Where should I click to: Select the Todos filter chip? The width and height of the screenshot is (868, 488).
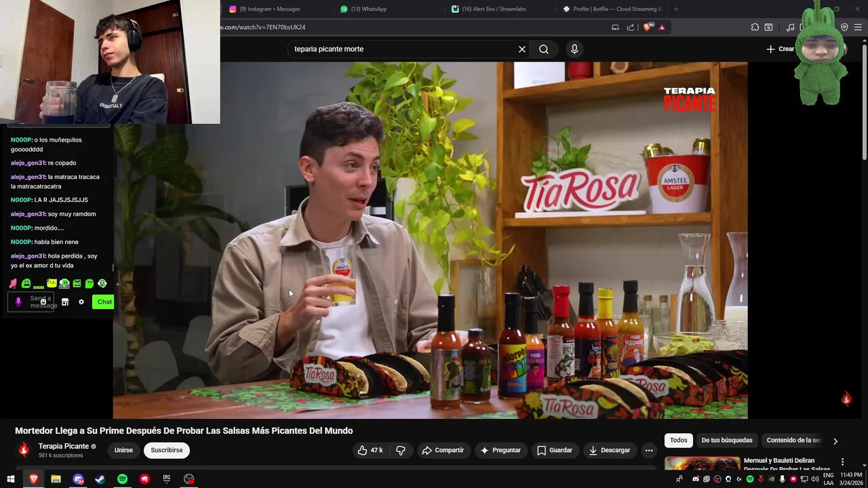click(679, 440)
